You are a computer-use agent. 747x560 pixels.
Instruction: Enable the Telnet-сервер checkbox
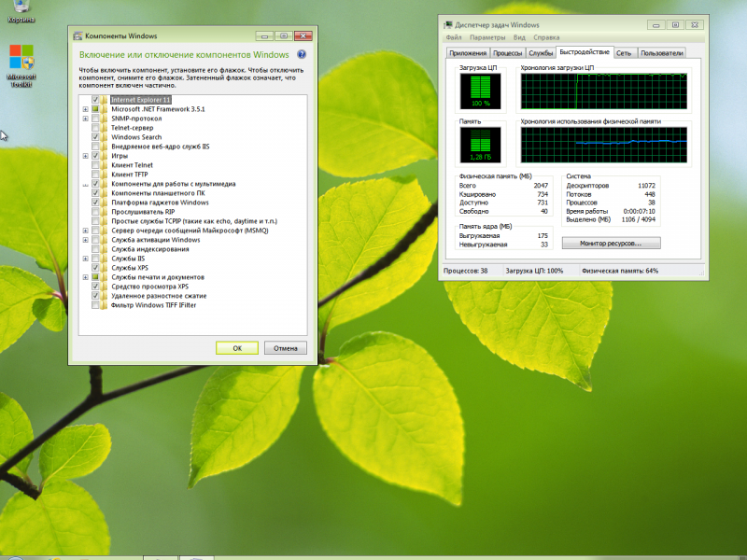click(95, 128)
